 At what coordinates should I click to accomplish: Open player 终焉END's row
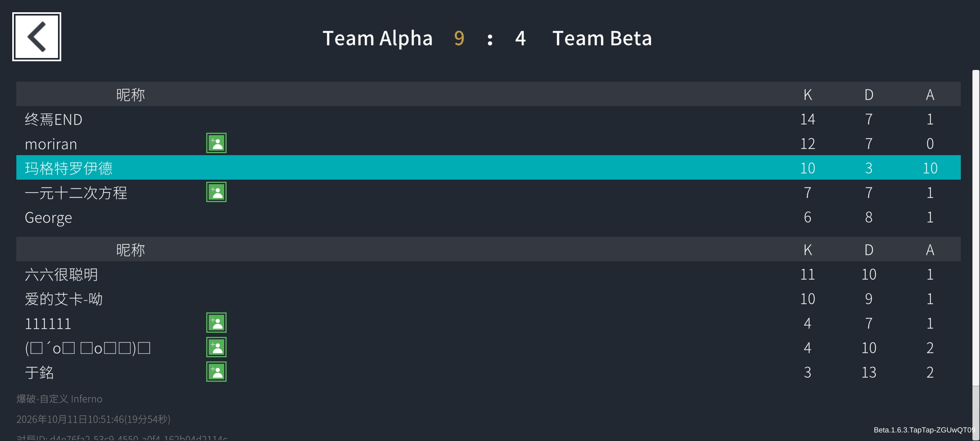(x=488, y=118)
